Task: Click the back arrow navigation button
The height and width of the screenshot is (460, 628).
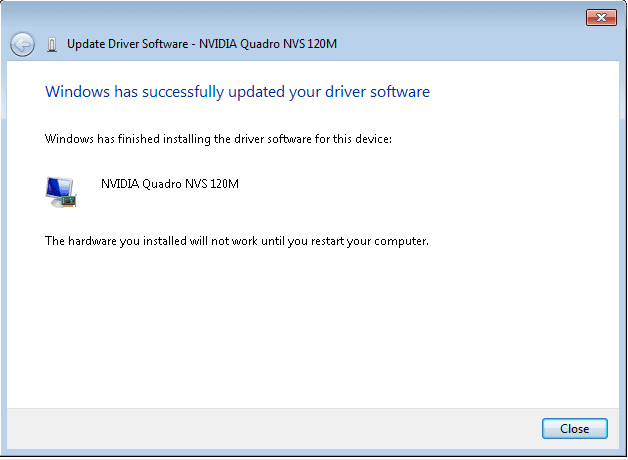Action: [x=22, y=44]
